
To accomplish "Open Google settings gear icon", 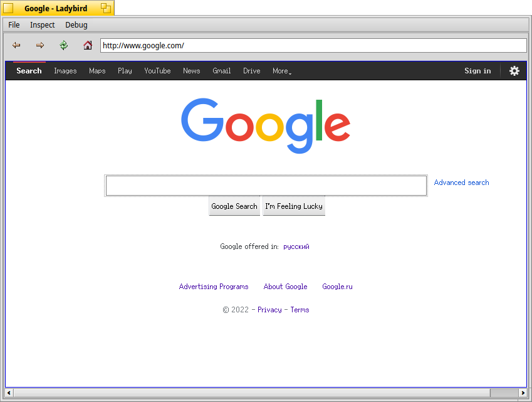I will click(514, 71).
